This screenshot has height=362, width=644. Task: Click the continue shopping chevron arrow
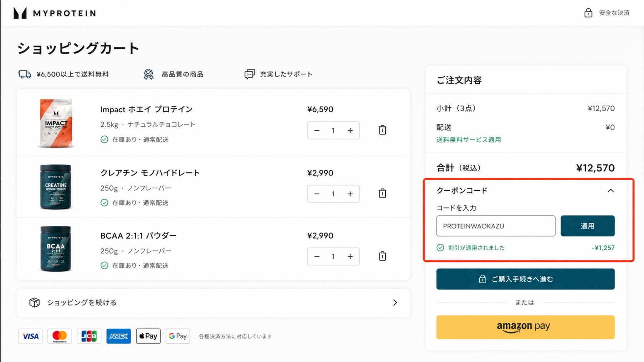[x=395, y=303]
